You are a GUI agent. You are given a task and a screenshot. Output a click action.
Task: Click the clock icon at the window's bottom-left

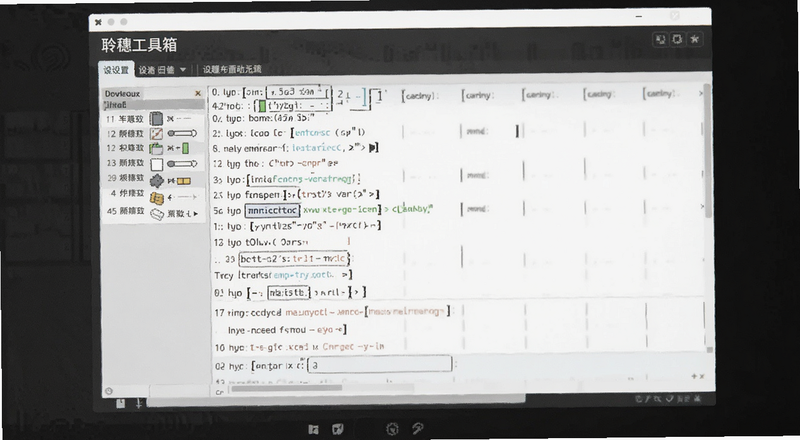tap(109, 391)
